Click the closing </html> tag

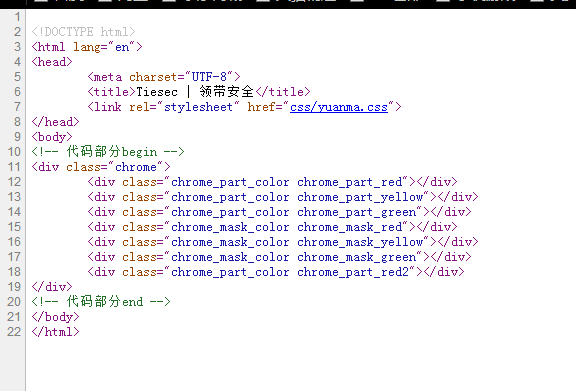[55, 332]
